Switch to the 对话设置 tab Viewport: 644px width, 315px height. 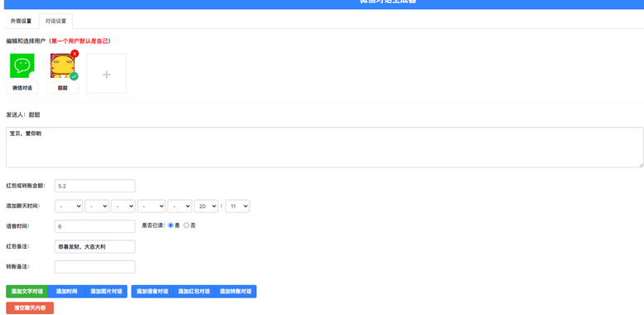(x=56, y=21)
